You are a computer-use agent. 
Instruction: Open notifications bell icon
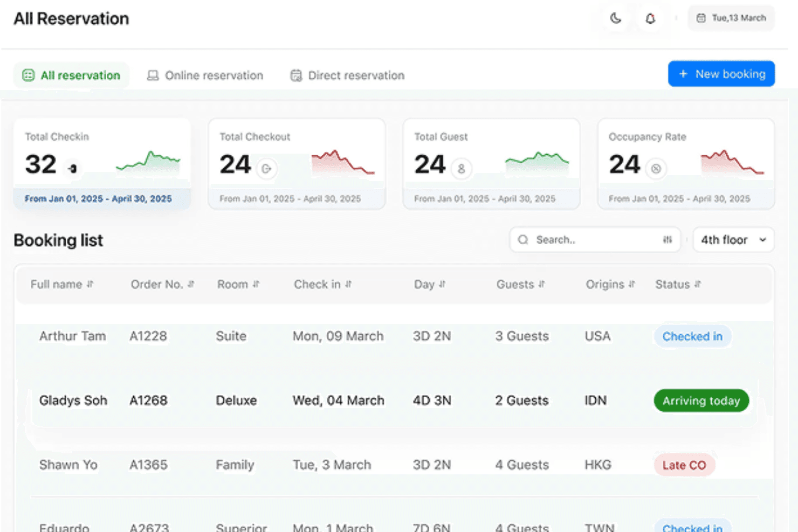(650, 18)
